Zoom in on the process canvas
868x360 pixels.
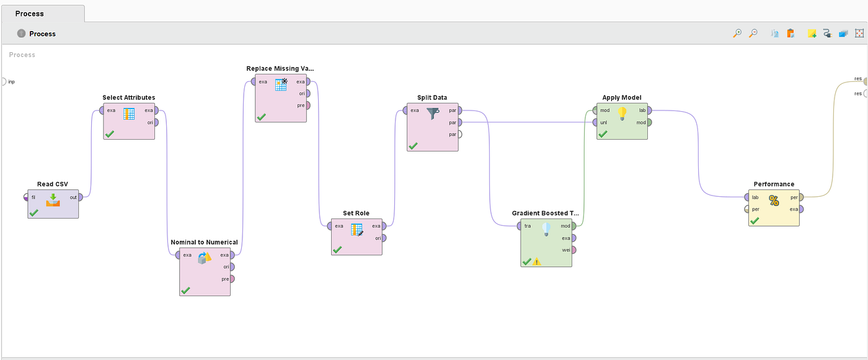click(x=737, y=34)
